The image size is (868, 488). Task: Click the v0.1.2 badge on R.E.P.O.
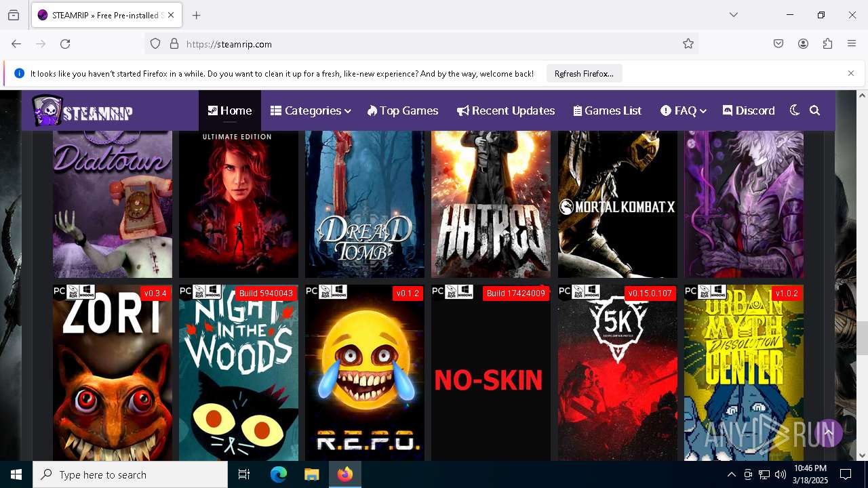(x=408, y=293)
